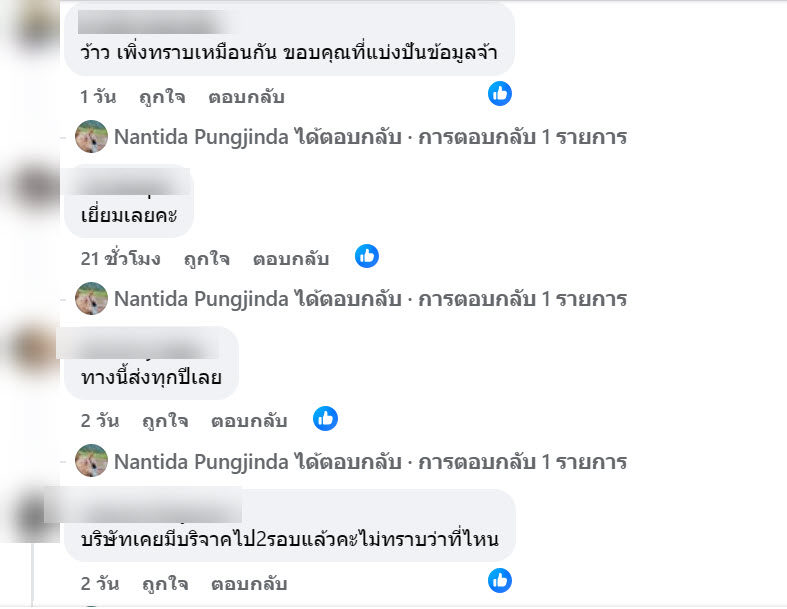Click Nantida's avatar under the "ว้าว เพิ่งทราบ" comment
Screen dimensions: 787x609
[x=92, y=136]
